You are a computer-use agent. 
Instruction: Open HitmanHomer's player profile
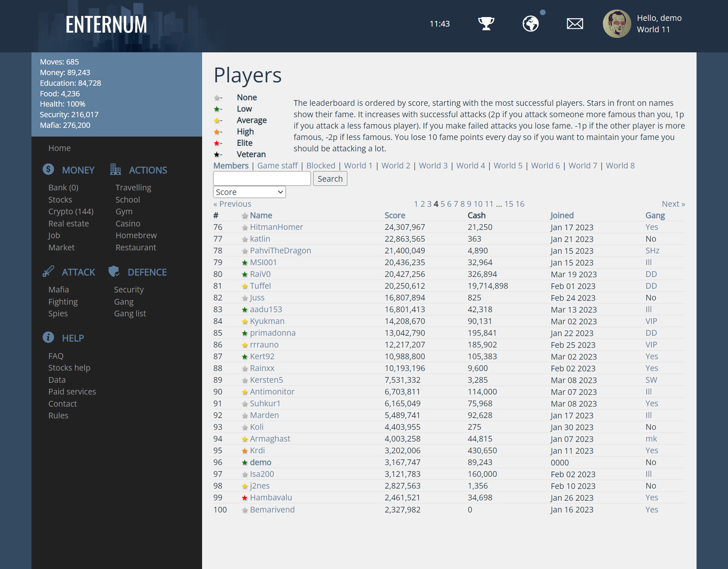point(276,227)
